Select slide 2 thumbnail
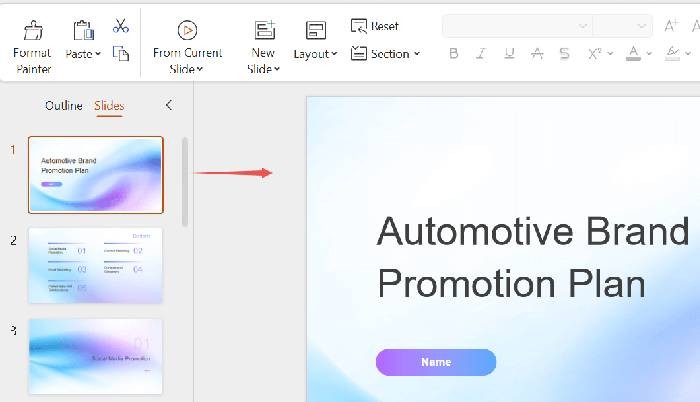The width and height of the screenshot is (700, 402). pyautogui.click(x=96, y=265)
